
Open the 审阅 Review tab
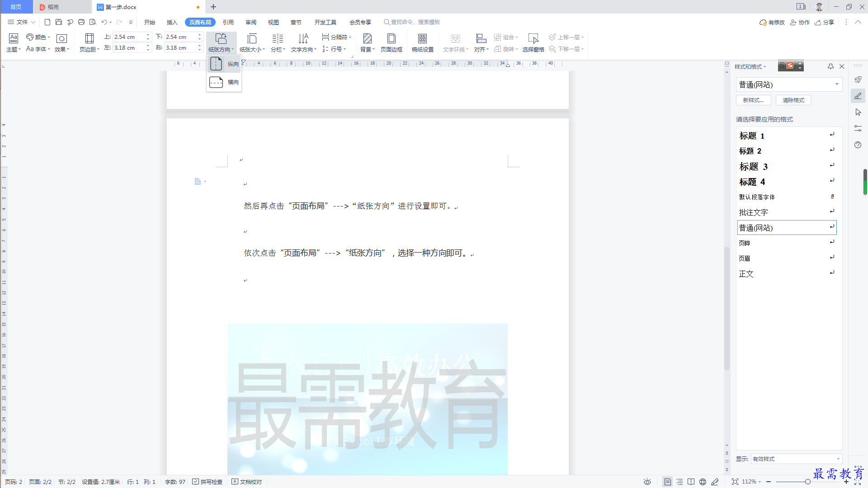coord(251,22)
